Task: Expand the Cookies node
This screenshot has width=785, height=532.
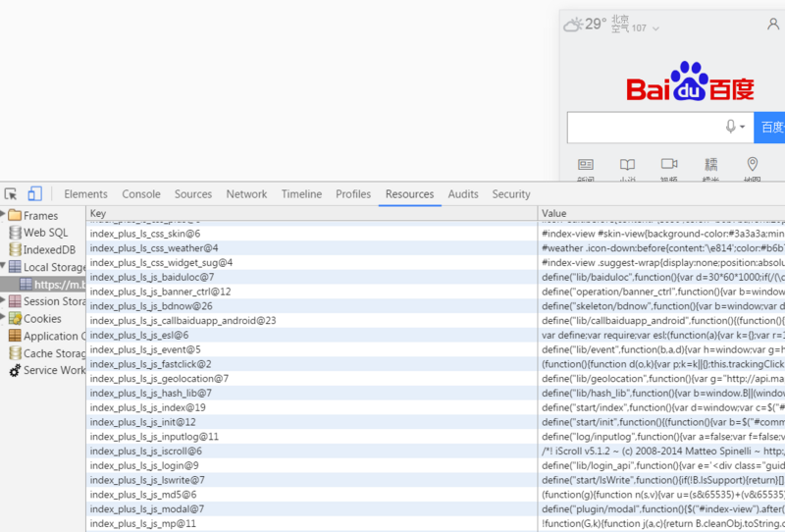Action: coord(3,317)
